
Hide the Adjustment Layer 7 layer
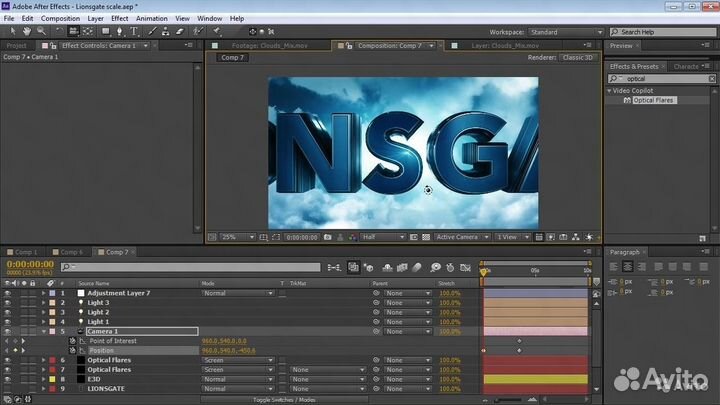pyautogui.click(x=7, y=293)
